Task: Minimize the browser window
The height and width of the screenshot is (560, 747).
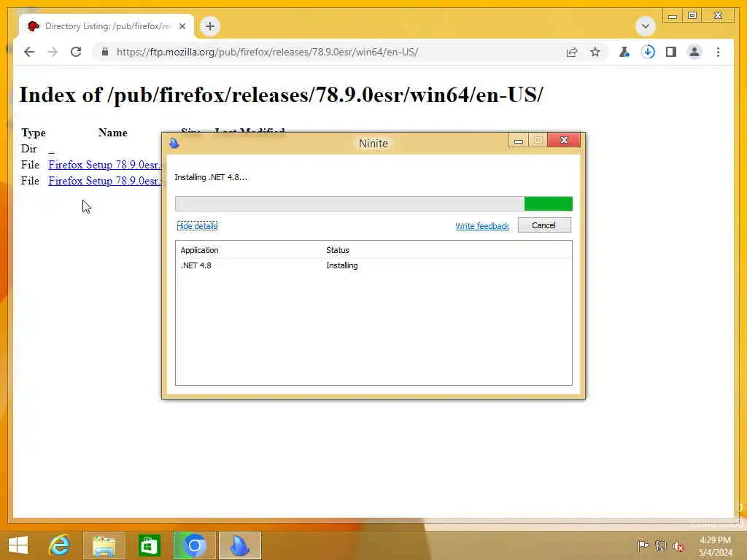Action: (672, 16)
